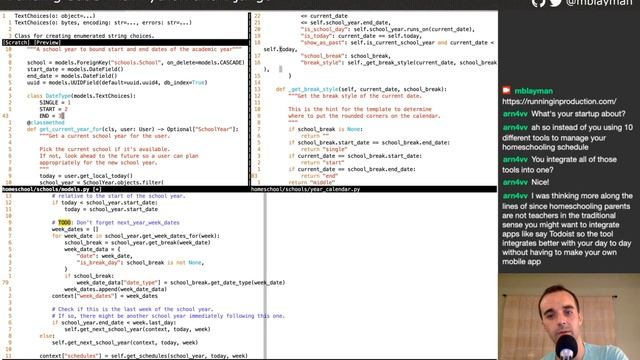Click the homeschool/schools/year_calendar.py status line
The image size is (640, 360).
coord(373,189)
